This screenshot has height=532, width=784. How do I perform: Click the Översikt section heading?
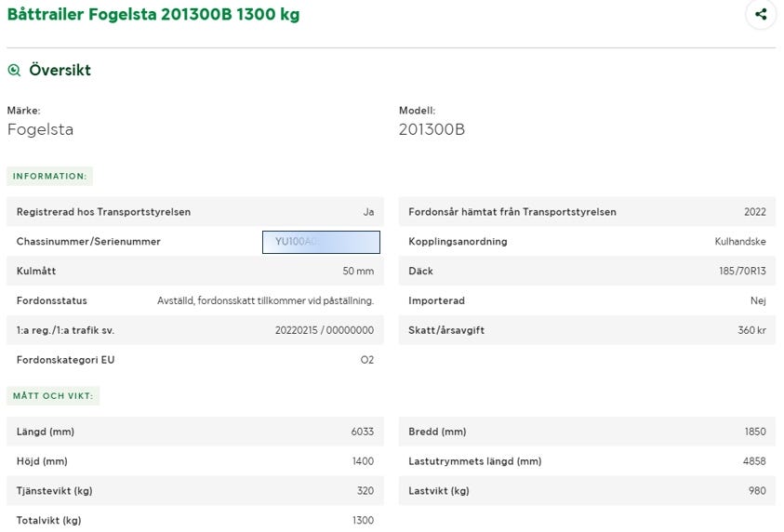60,71
